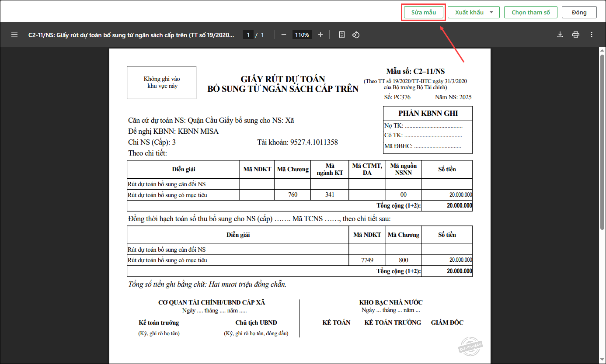Click the C2-11/NS document title in toolbar

pyautogui.click(x=131, y=35)
